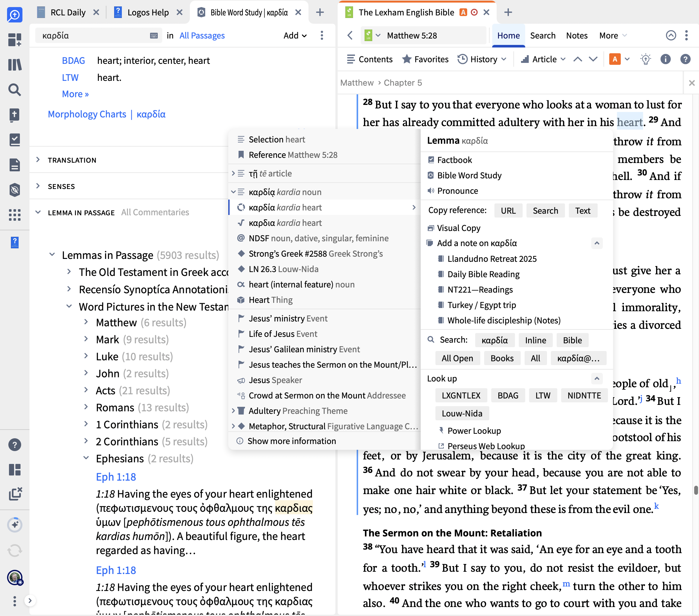Select Strong's Greek #2588 menu entry
699x616 pixels.
click(315, 253)
